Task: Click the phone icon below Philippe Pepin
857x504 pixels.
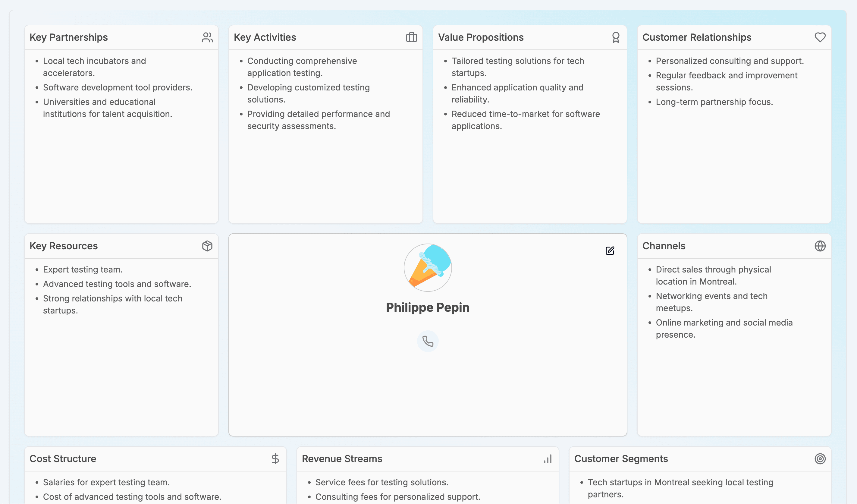Action: pos(428,341)
